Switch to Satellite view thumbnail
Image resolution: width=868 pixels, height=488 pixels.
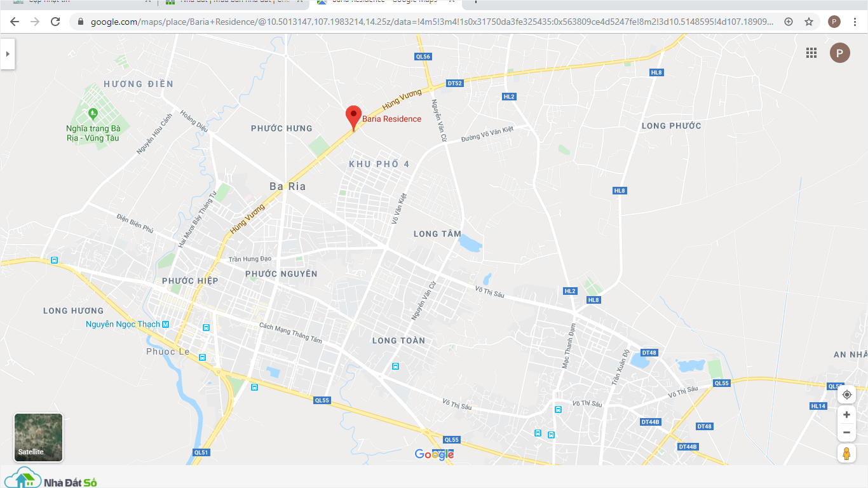[x=39, y=437]
